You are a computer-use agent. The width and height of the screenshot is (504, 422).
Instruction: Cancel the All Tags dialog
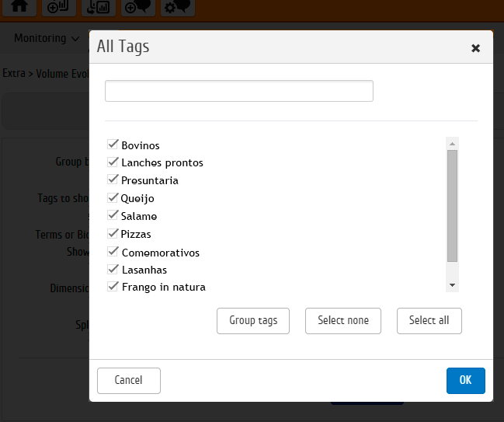click(x=129, y=380)
